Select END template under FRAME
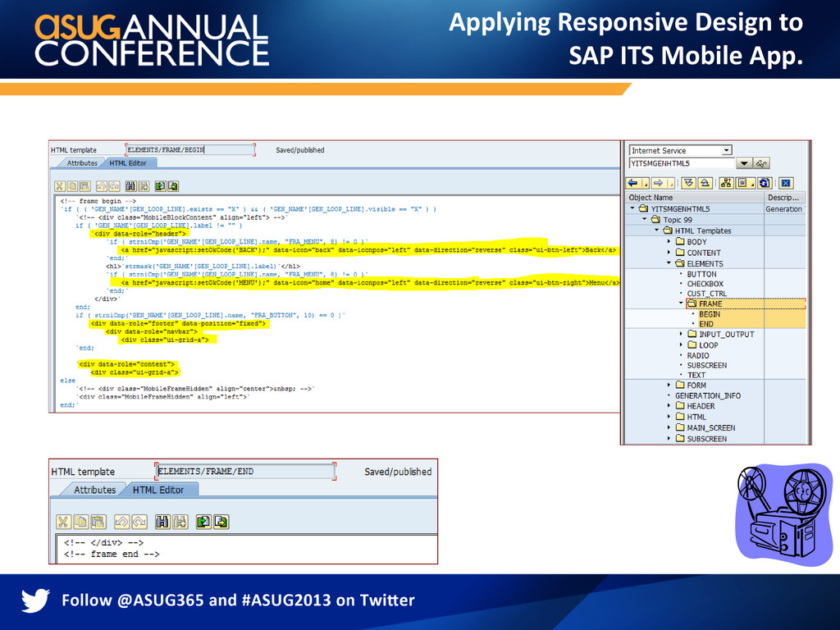The image size is (840, 630). (706, 324)
